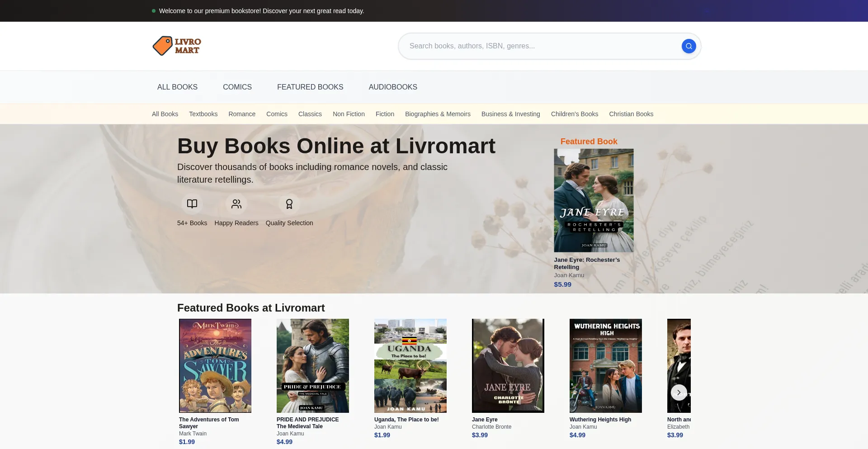
Task: Open the COMICS navigation menu
Action: coord(237,87)
